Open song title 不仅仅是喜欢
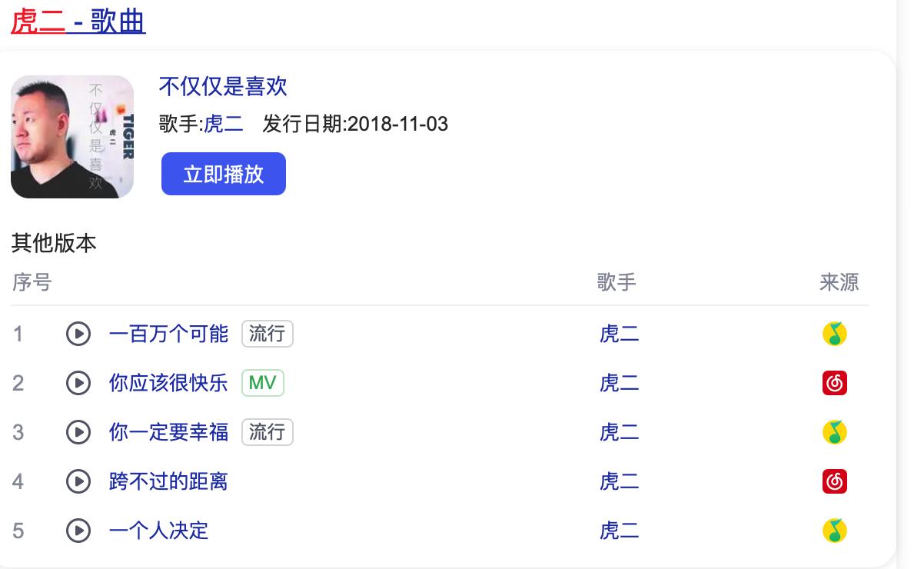This screenshot has height=569, width=924. click(223, 86)
